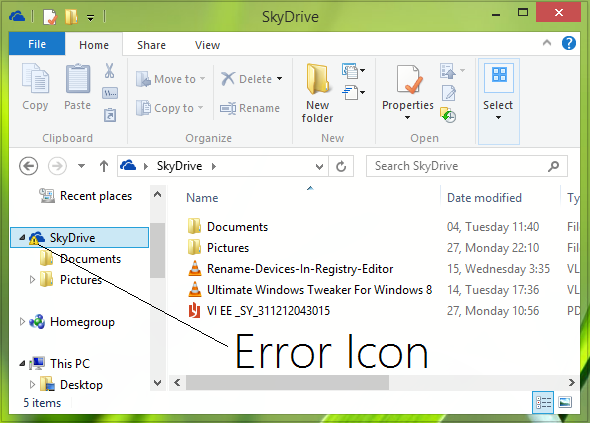Expand the Homegroup tree node
Viewport: 590px width, 423px height.
coord(22,322)
